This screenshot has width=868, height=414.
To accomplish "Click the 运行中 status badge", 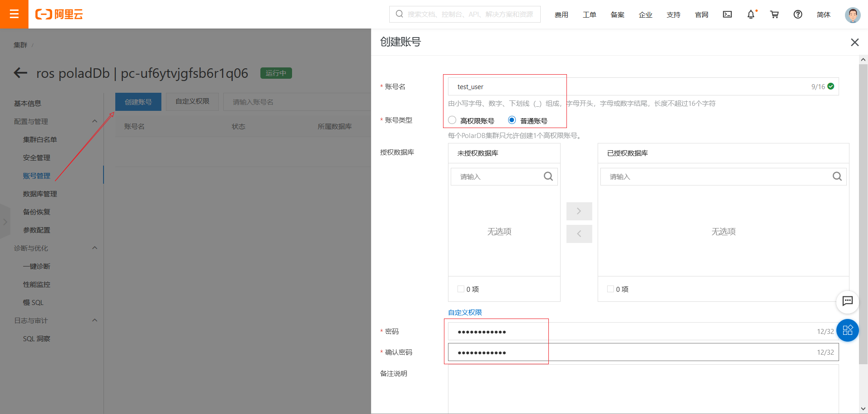I will pyautogui.click(x=276, y=73).
